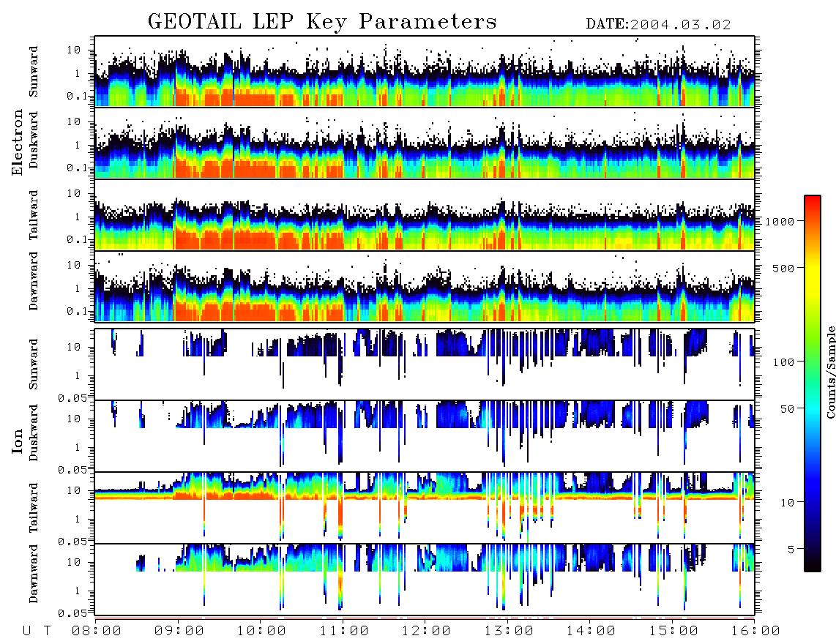Select the 500 color bar tick label
Image resolution: width=836 pixels, height=644 pixels.
point(783,268)
